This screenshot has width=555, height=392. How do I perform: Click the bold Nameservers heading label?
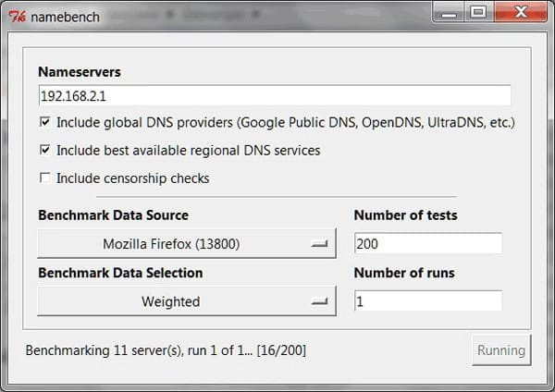(80, 72)
